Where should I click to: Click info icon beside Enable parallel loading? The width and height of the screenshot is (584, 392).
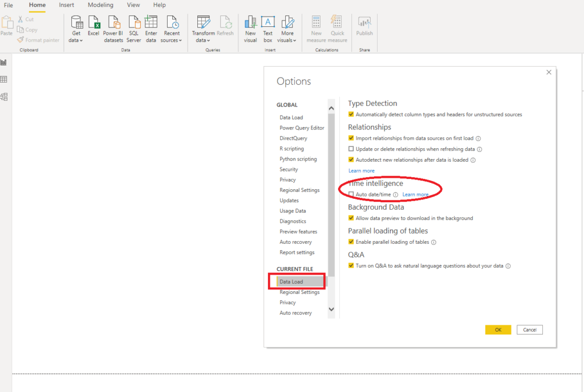tap(433, 242)
